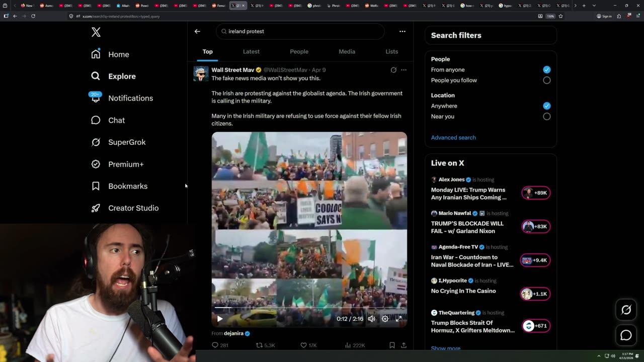
Task: Open video settings gear
Action: 385,319
